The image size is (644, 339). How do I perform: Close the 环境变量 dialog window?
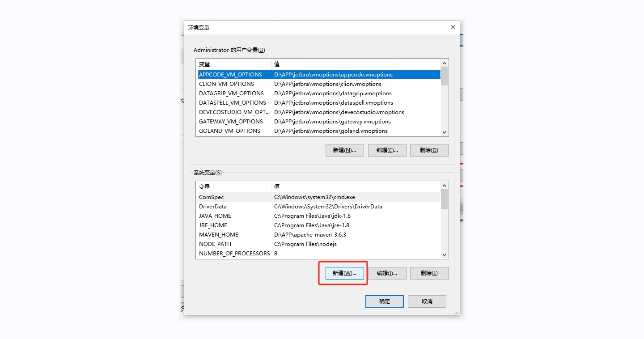pyautogui.click(x=453, y=27)
